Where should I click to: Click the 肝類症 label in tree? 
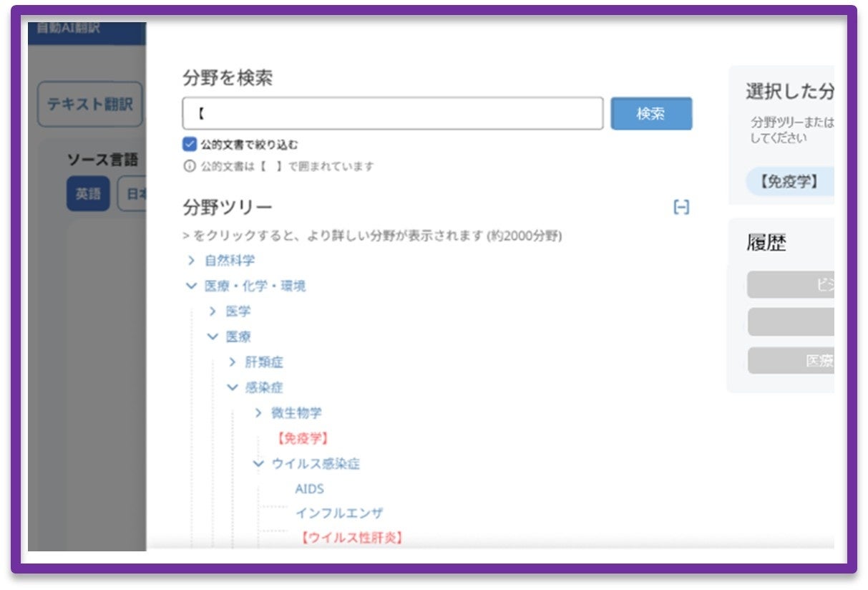[x=264, y=362]
